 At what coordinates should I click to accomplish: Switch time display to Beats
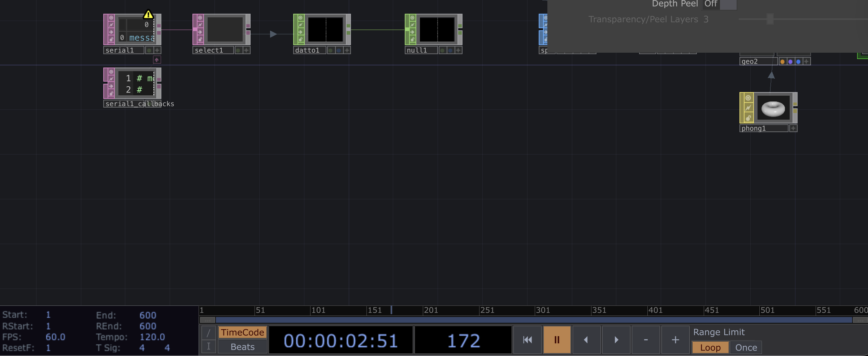pyautogui.click(x=242, y=347)
